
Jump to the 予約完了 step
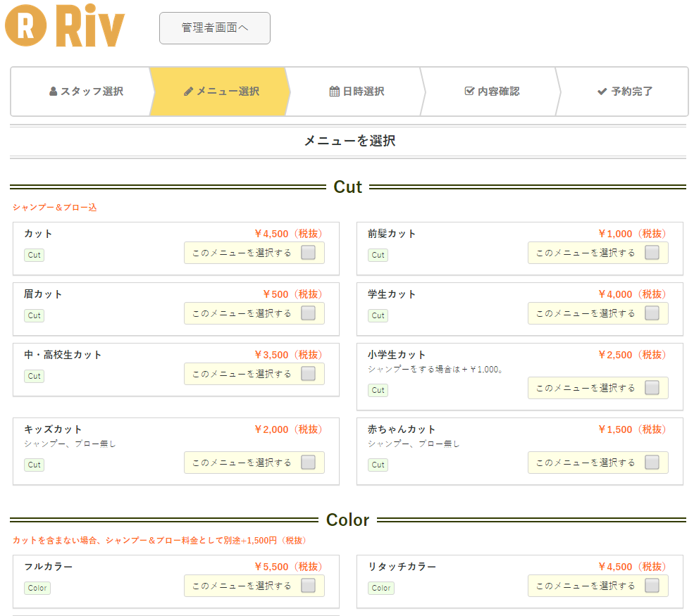[624, 92]
